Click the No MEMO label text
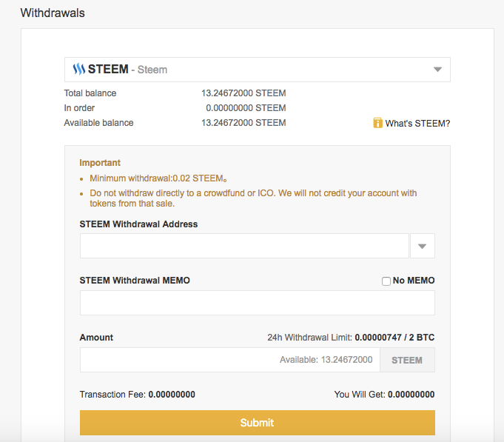 [414, 281]
